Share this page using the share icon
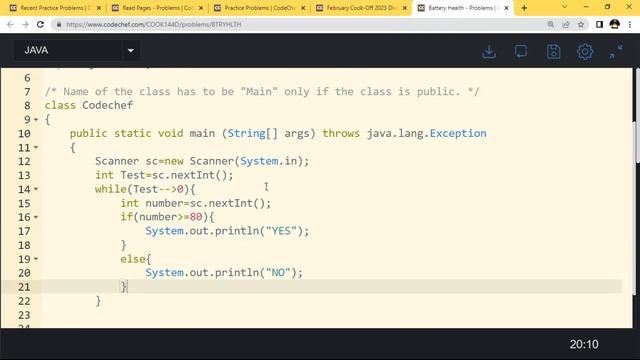This screenshot has width=640, height=360. coord(566,24)
